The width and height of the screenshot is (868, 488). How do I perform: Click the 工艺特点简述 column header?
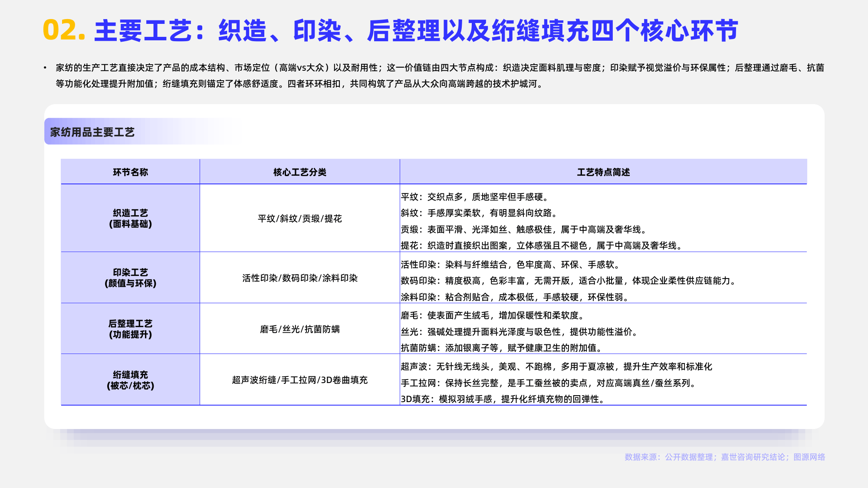point(603,172)
